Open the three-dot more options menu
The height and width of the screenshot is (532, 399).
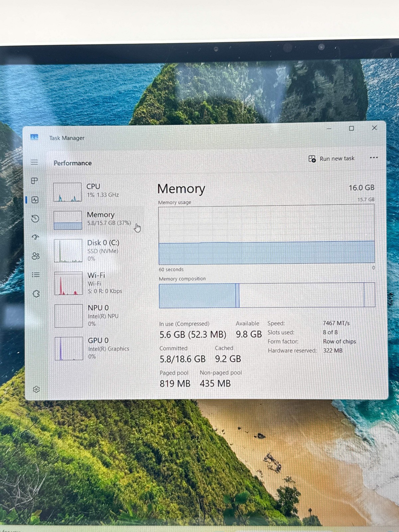point(374,158)
